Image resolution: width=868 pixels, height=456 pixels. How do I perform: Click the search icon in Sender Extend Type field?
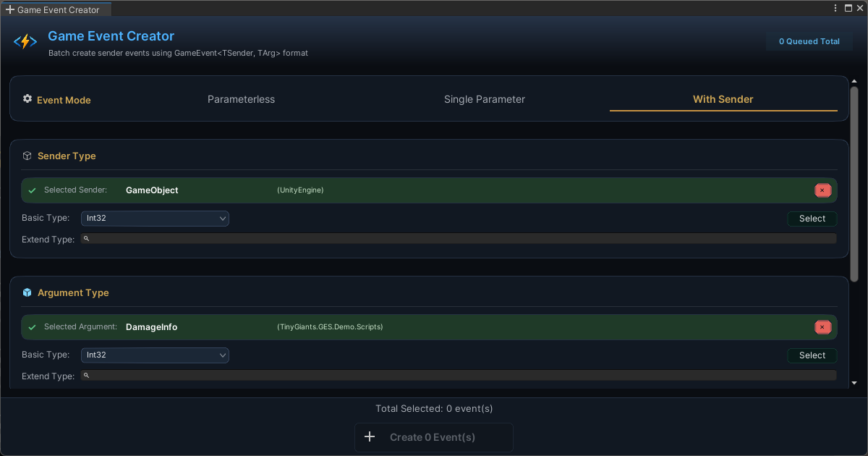pyautogui.click(x=86, y=238)
